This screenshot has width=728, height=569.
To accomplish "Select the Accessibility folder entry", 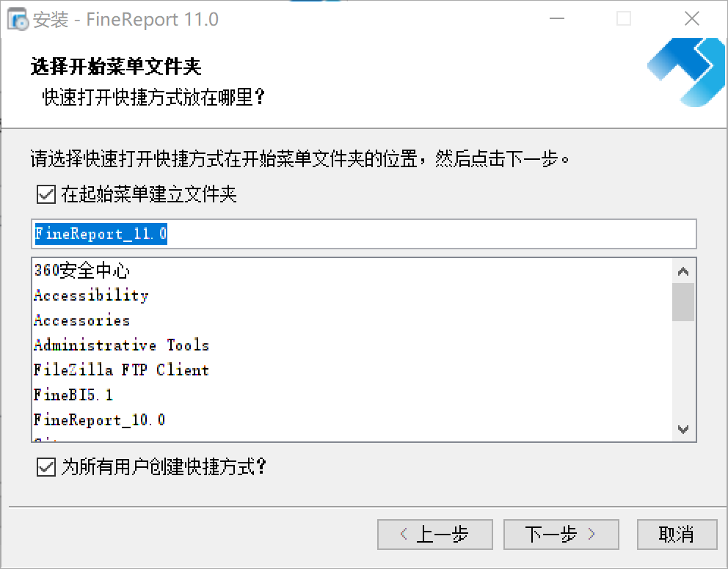I will pyautogui.click(x=91, y=295).
